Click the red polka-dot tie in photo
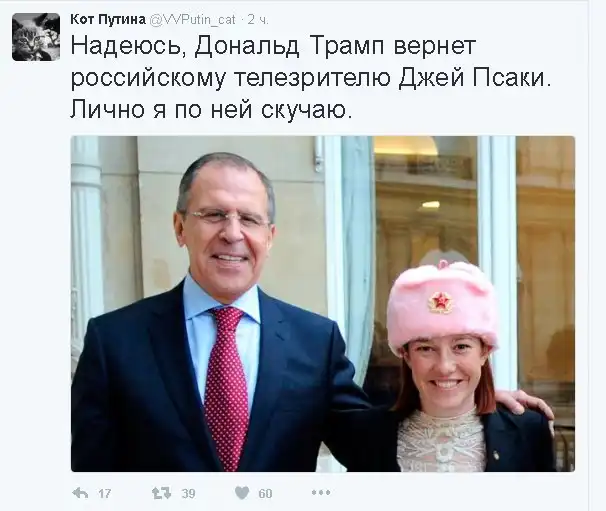Viewport: 606px width, 511px height. 226,387
